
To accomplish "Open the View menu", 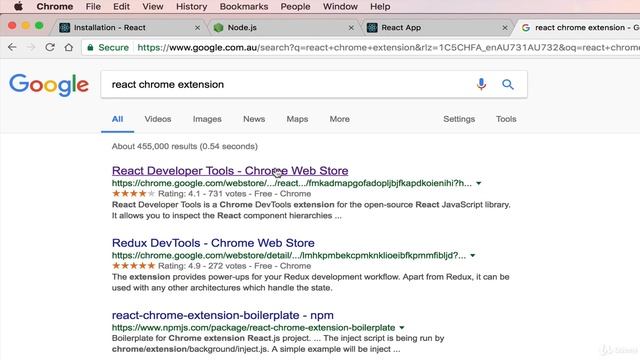I will 153,7.
